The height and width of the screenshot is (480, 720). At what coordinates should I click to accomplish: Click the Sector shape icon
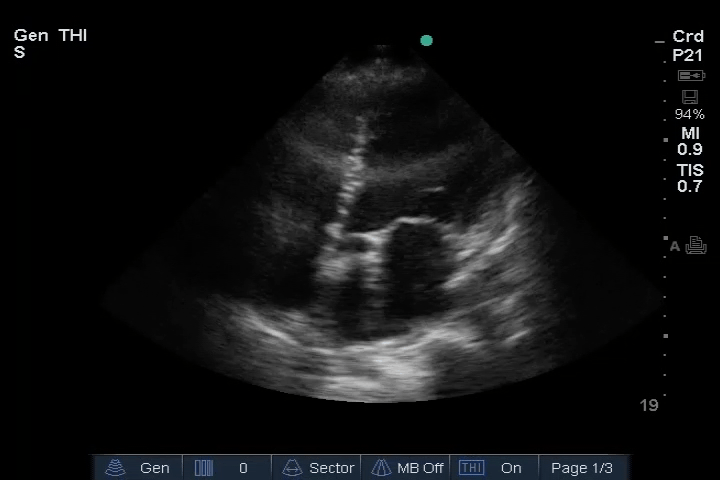(293, 468)
